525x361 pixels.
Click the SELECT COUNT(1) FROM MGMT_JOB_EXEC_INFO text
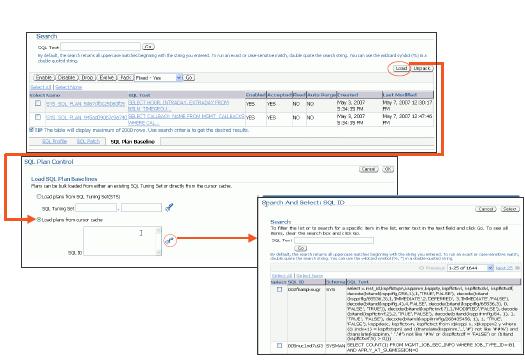(432, 347)
